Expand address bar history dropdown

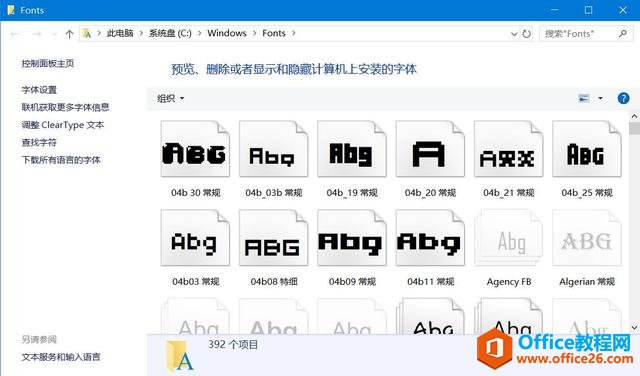coord(514,34)
